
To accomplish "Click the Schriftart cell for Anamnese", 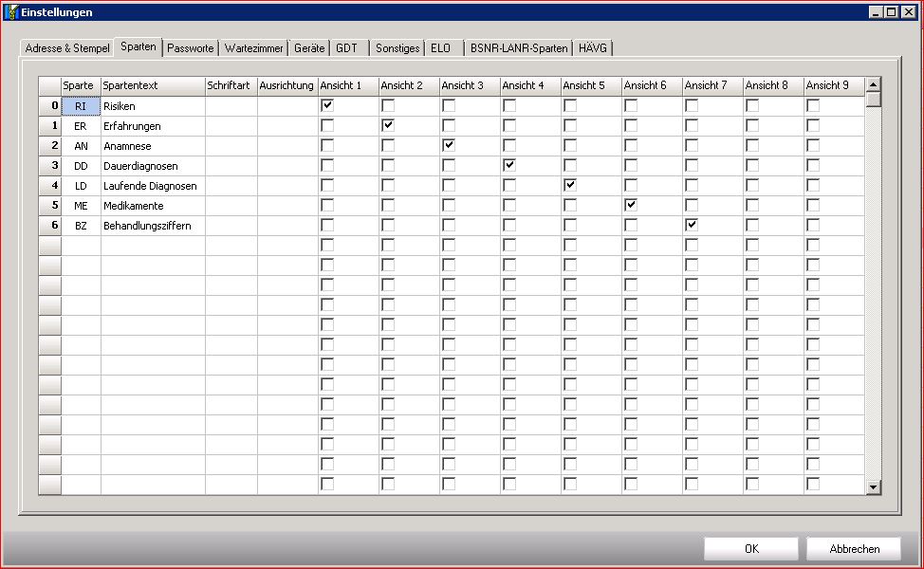I will pyautogui.click(x=231, y=146).
